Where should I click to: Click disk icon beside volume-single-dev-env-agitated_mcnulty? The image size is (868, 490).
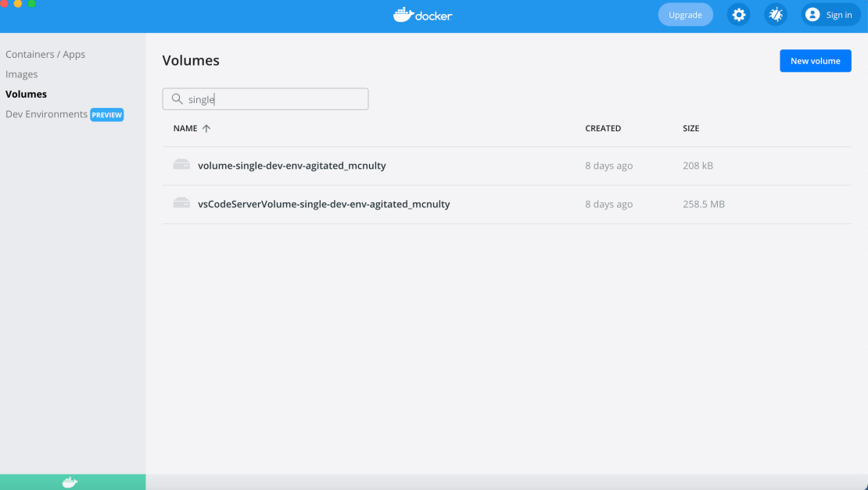click(181, 165)
